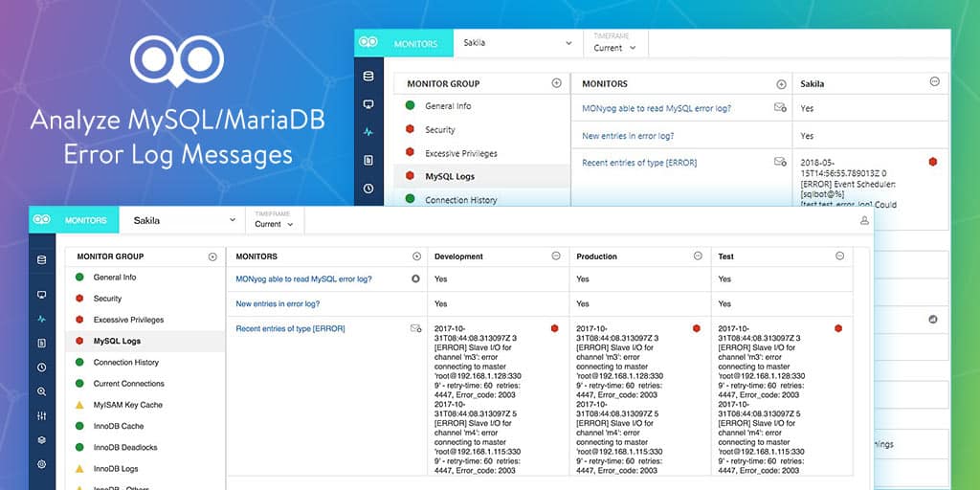Select Excessive Privileges group in front window

pyautogui.click(x=145, y=320)
